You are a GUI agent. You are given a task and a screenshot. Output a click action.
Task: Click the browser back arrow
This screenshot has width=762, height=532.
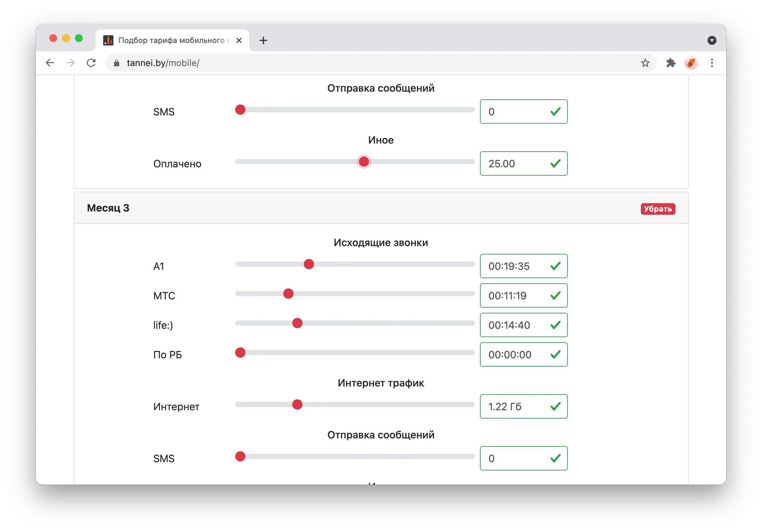point(50,63)
